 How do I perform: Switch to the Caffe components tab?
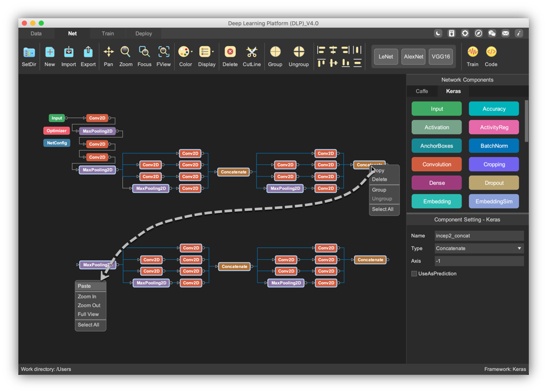click(x=422, y=92)
